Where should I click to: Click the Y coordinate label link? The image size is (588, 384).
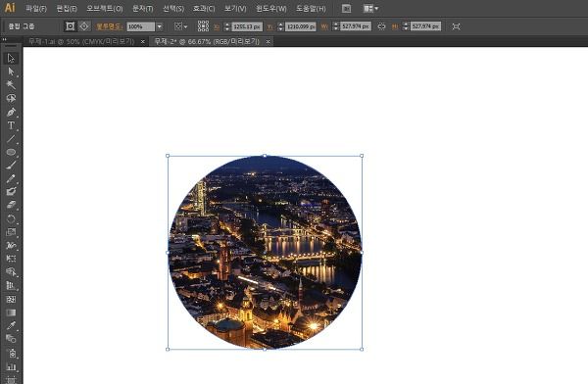270,26
